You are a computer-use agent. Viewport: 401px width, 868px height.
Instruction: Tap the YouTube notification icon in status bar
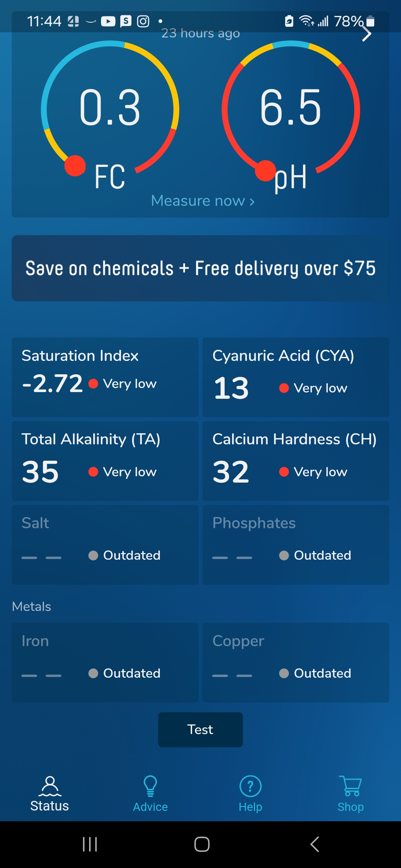point(108,21)
